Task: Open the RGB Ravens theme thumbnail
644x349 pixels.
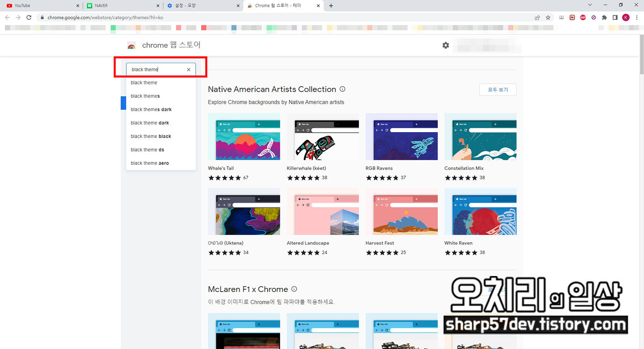Action: (x=401, y=137)
